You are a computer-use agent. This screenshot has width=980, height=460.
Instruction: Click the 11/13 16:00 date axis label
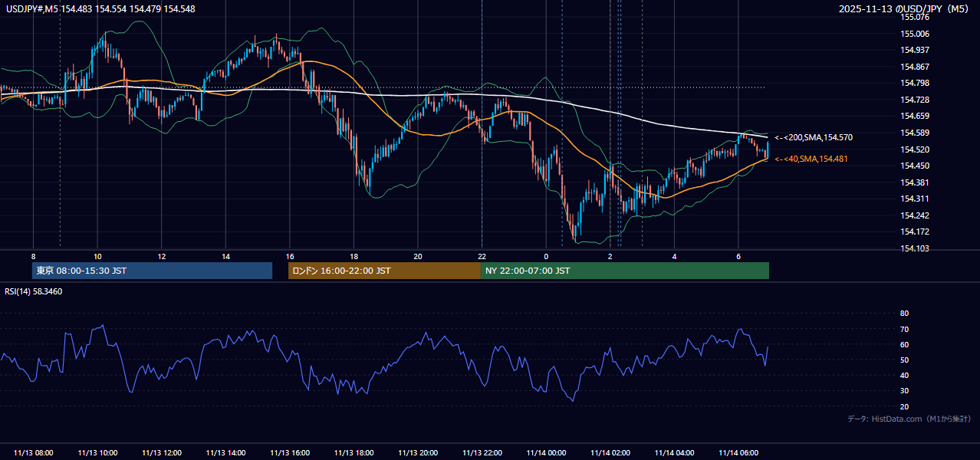pos(290,453)
